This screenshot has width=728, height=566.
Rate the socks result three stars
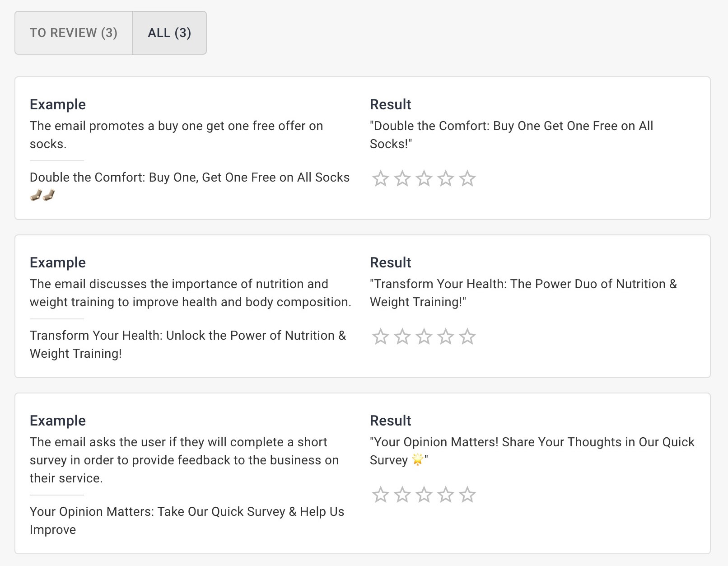424,179
